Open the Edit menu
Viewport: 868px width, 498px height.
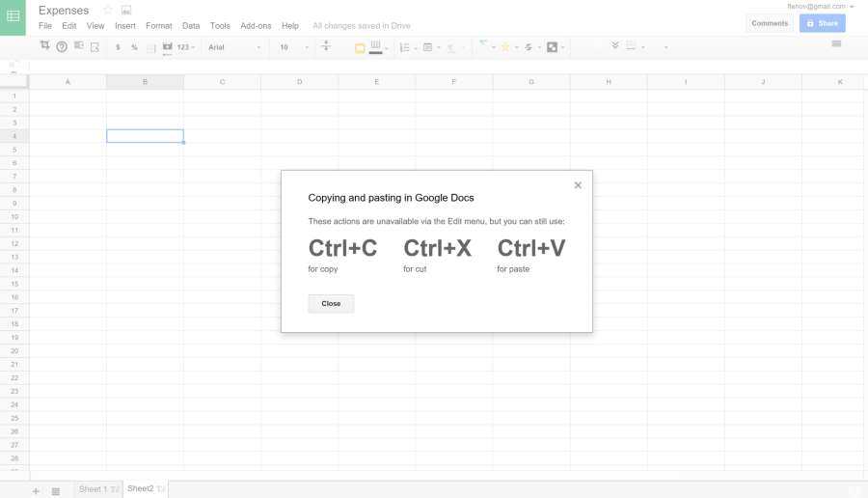69,26
